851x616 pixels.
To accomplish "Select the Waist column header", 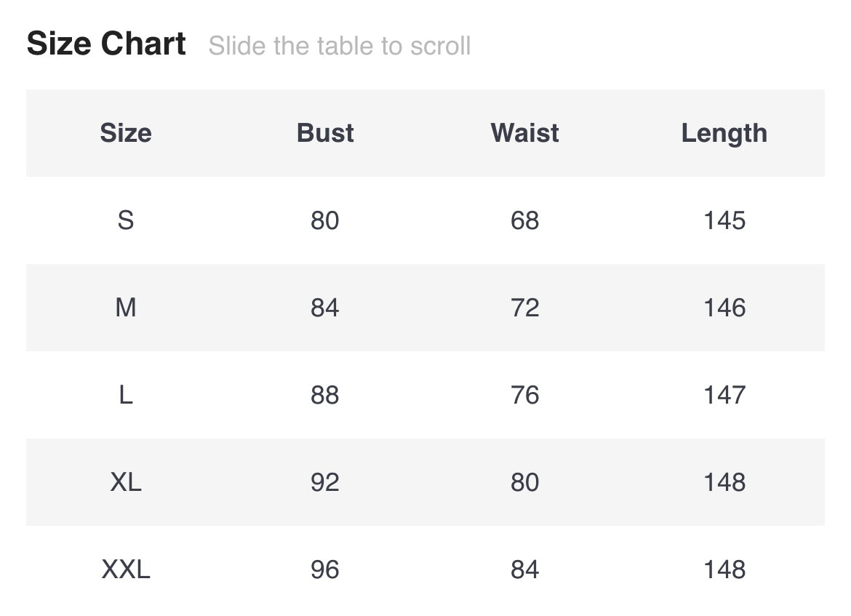I will coord(524,133).
